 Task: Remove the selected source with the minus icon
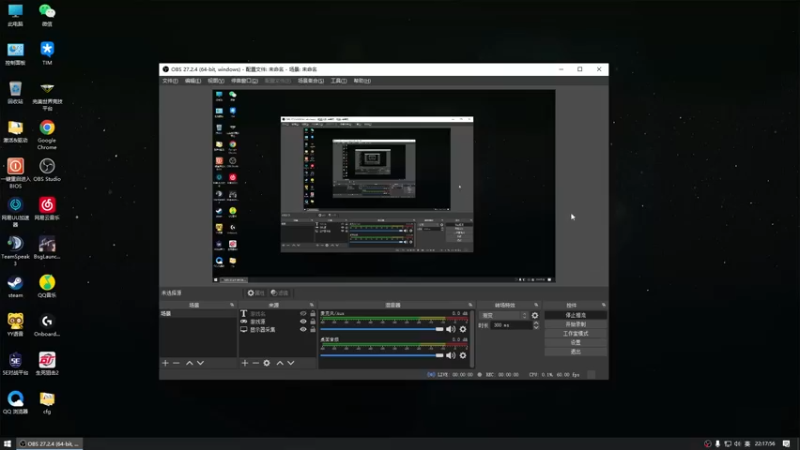point(256,363)
